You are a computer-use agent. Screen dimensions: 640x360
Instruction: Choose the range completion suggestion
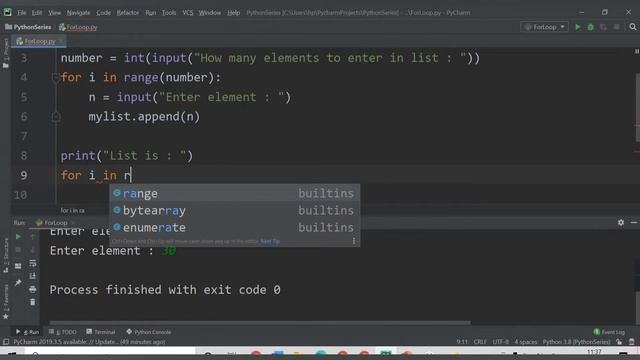pos(234,193)
